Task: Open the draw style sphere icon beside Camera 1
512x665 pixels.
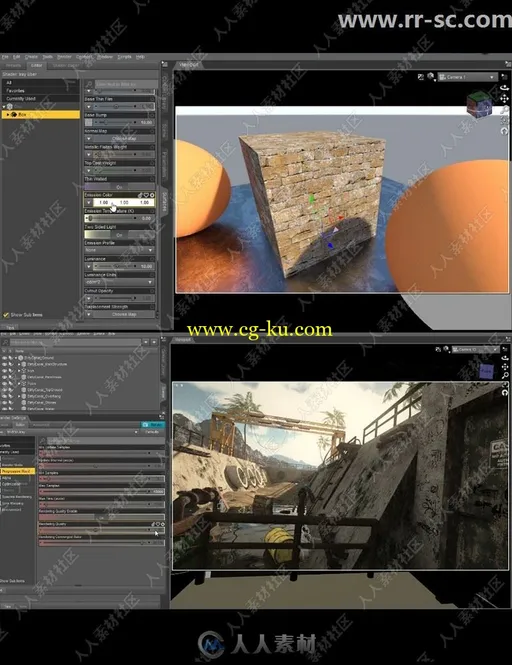Action: [431, 77]
